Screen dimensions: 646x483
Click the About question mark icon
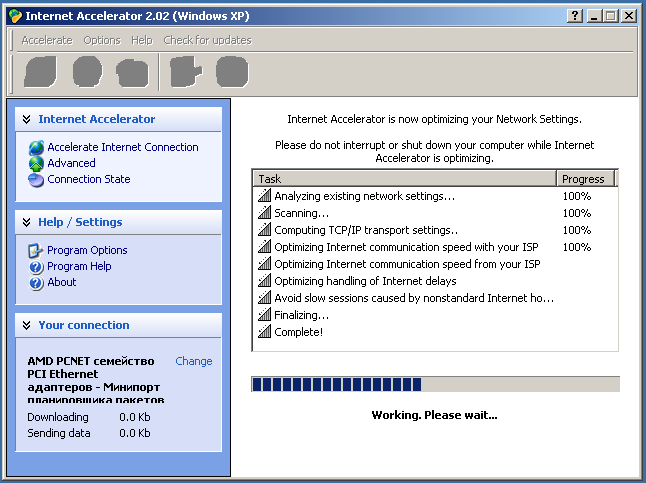tap(36, 283)
